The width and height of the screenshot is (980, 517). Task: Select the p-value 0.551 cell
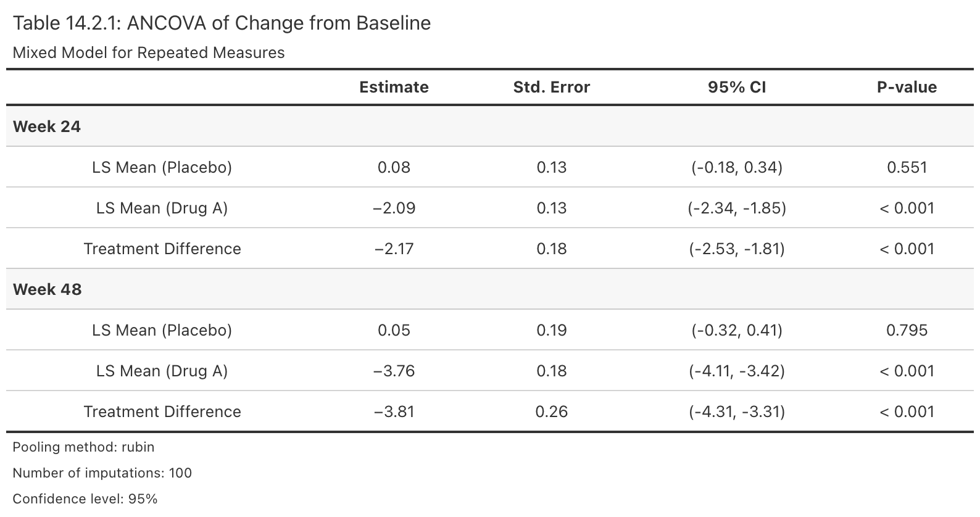[907, 167]
